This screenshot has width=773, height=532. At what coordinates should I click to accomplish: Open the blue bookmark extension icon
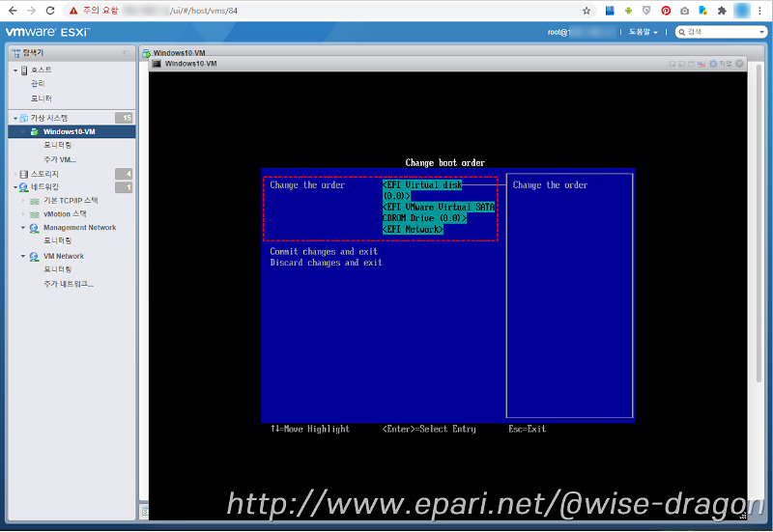point(610,11)
